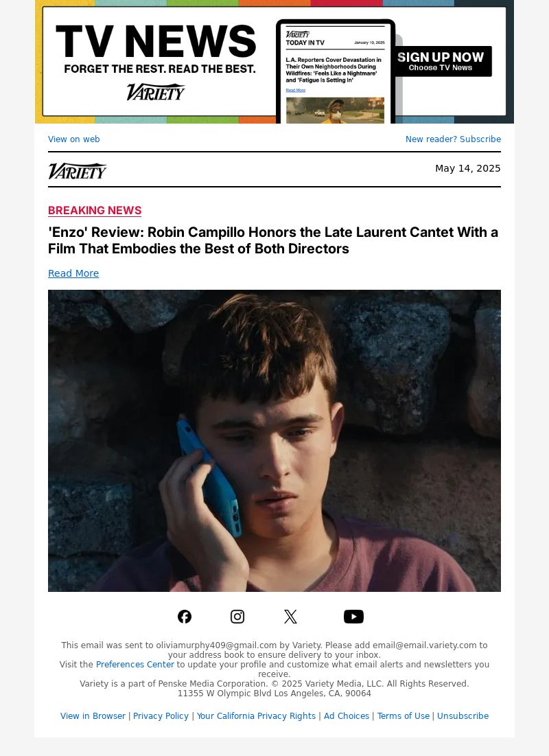Click the Variety logo beside the date
Screen dimensions: 549x756
coord(77,171)
